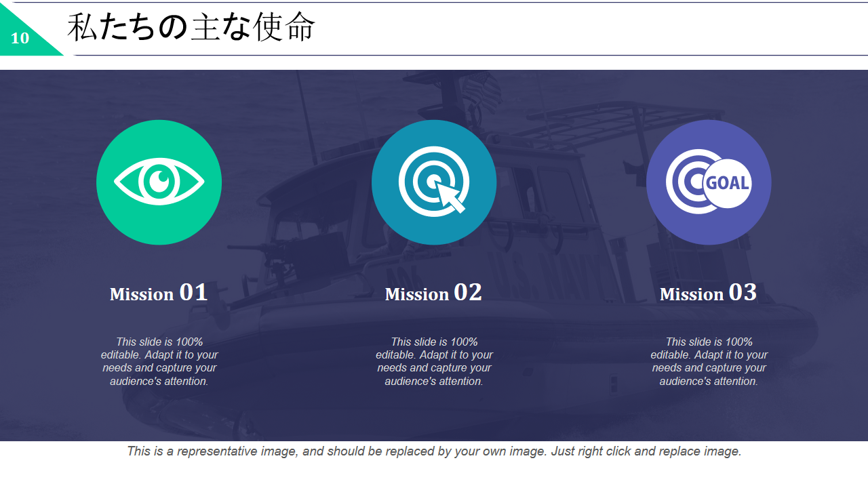Screen dimensions: 868x488
Task: Click the GOAL target icon
Action: click(x=709, y=182)
